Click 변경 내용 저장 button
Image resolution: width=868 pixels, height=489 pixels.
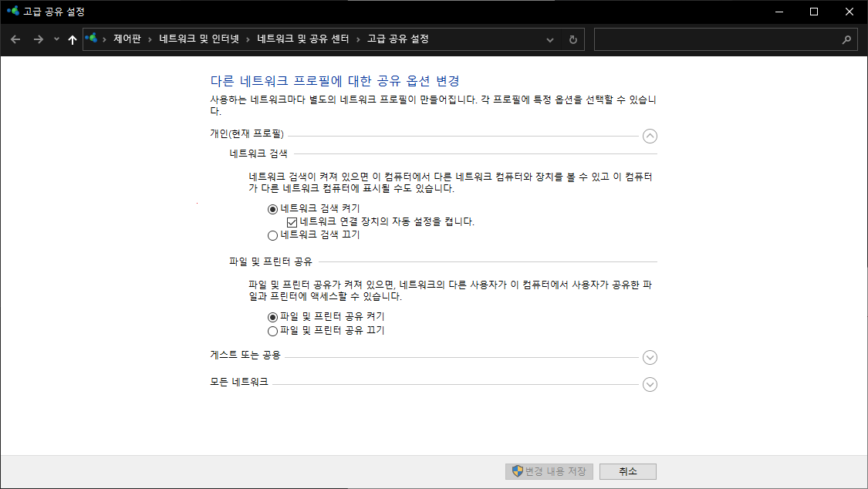(x=549, y=471)
